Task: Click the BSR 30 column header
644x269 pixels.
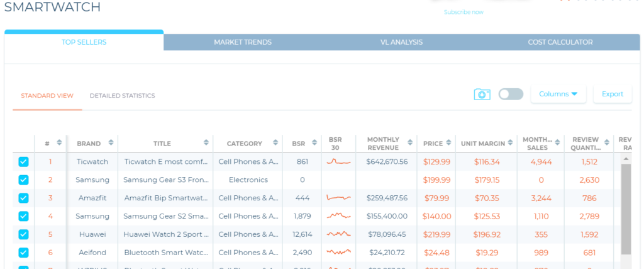Action: [x=335, y=144]
